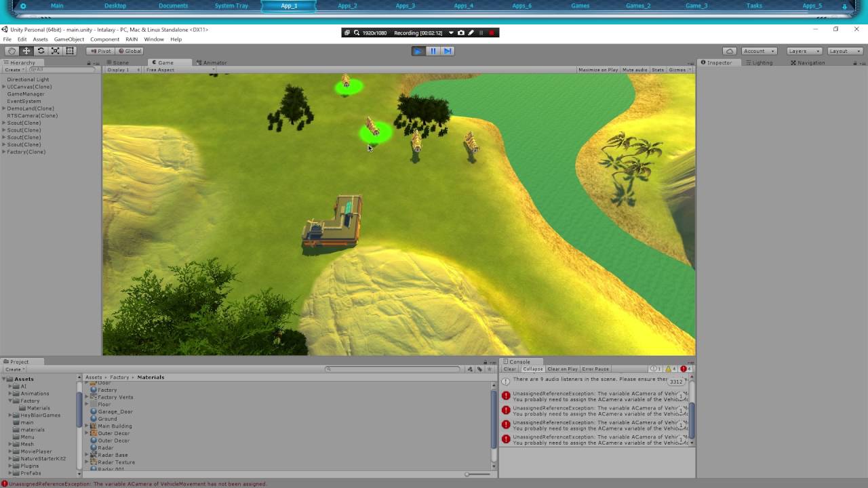The width and height of the screenshot is (868, 488).
Task: Click the Project search field
Action: pyautogui.click(x=393, y=369)
